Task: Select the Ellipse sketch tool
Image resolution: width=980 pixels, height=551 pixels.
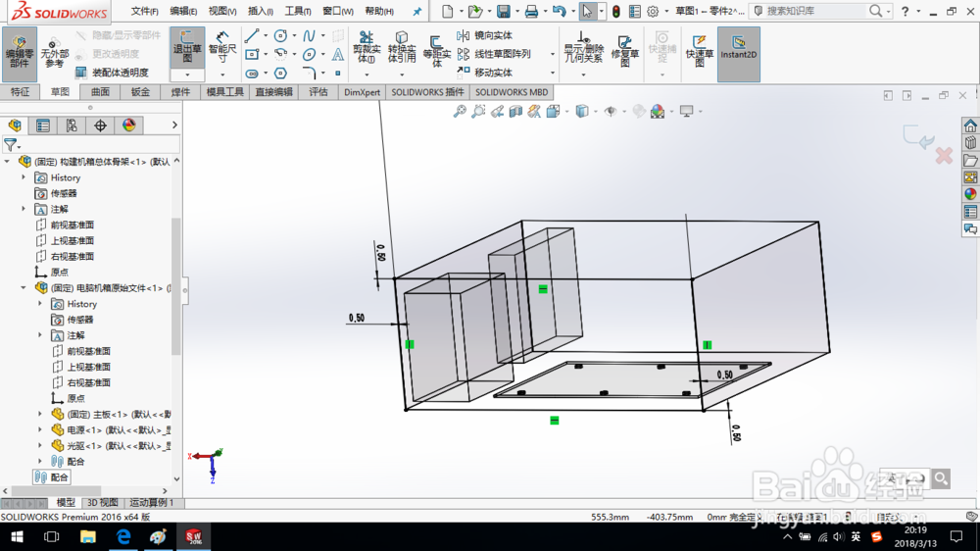Action: 309,54
